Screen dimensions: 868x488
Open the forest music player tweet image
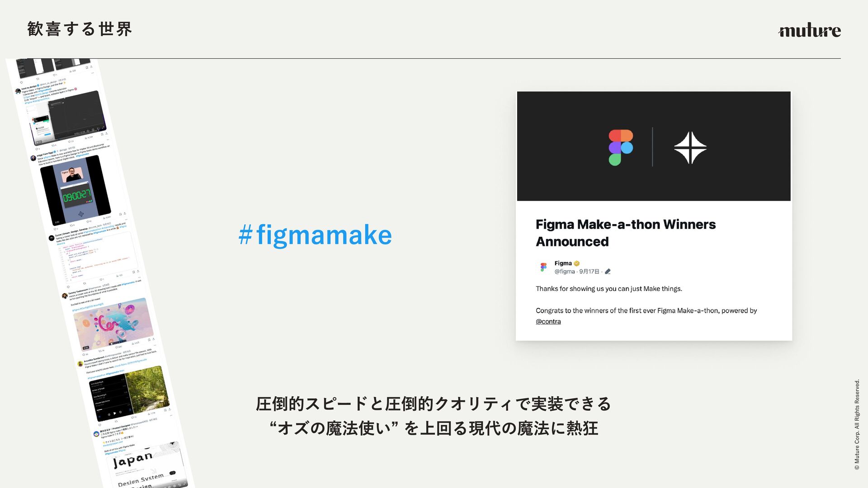coord(129,393)
